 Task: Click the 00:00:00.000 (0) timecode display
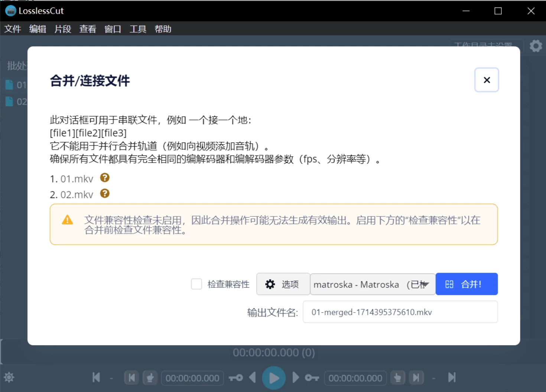click(x=274, y=352)
